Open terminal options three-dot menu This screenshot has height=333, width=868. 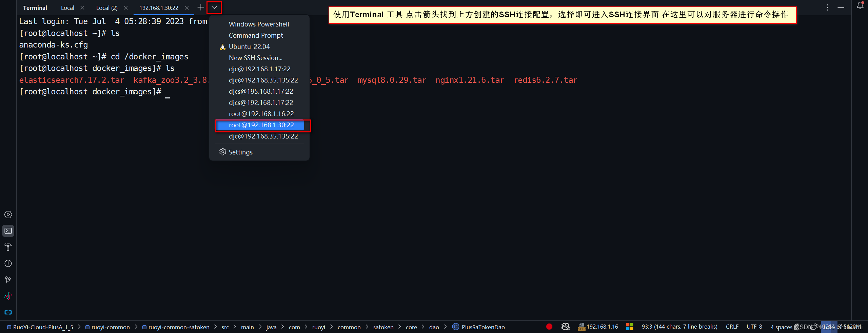pos(828,7)
